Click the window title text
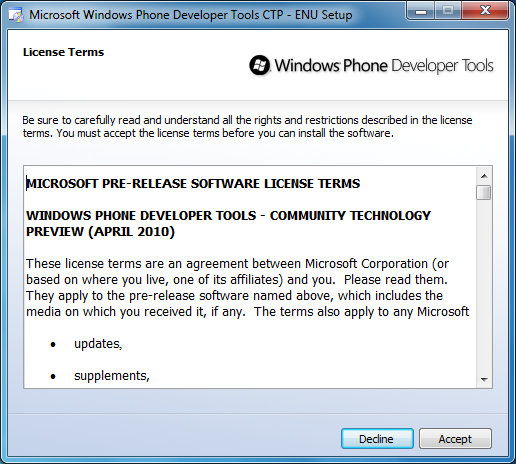This screenshot has width=516, height=464. click(x=191, y=15)
